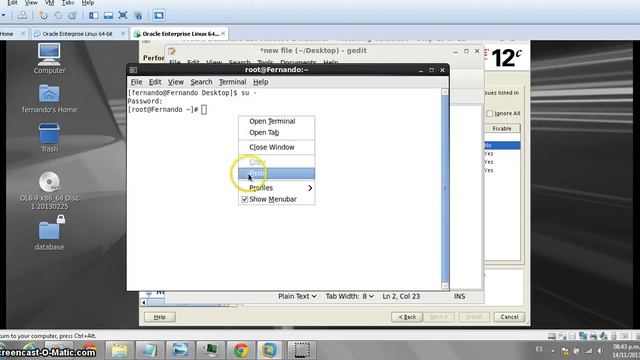Open the terminal's View menu
The width and height of the screenshot is (640, 360).
[176, 82]
